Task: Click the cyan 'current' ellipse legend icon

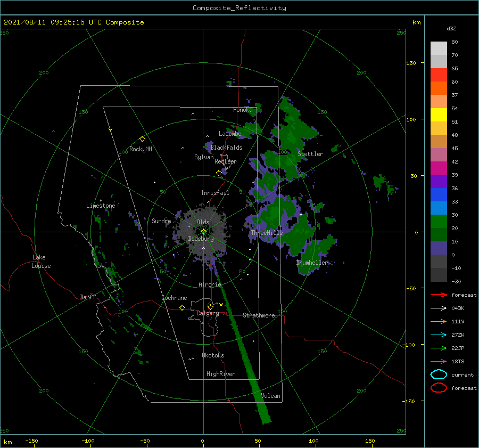Action: (x=439, y=374)
